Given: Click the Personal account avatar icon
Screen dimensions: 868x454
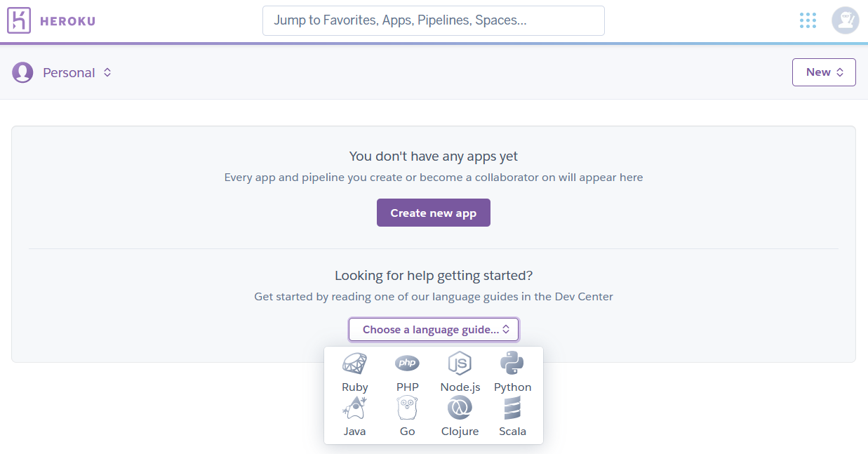Looking at the screenshot, I should coord(22,72).
